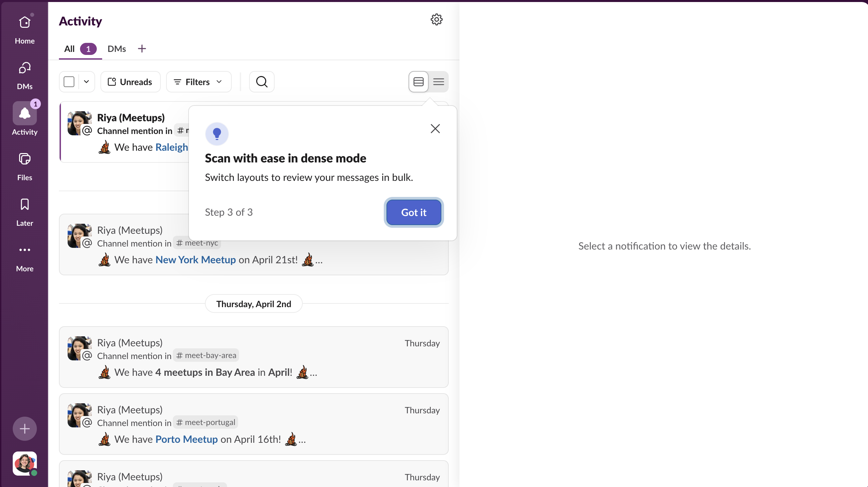
Task: Filter by Unreads
Action: 130,82
